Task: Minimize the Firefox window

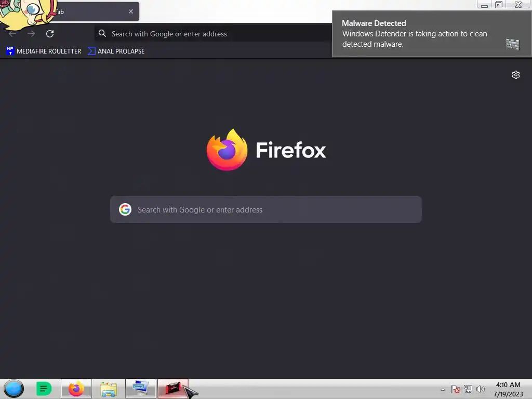Action: coord(485,4)
